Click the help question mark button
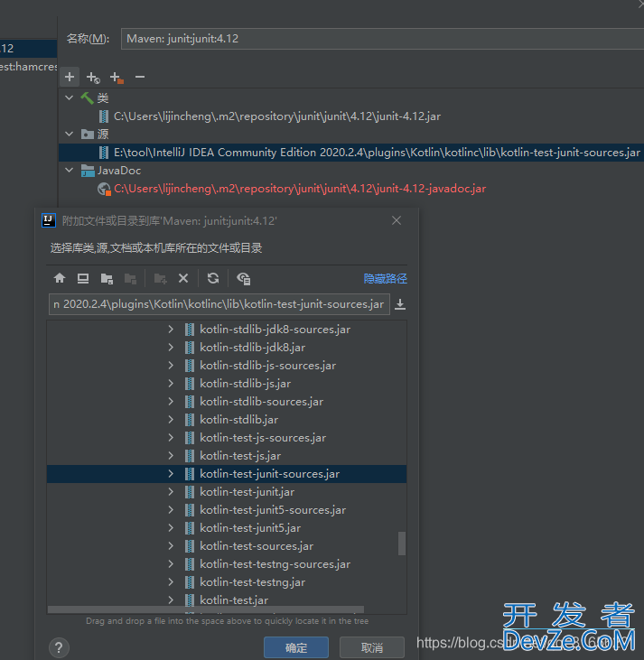Viewport: 644px width, 660px height. pyautogui.click(x=59, y=647)
